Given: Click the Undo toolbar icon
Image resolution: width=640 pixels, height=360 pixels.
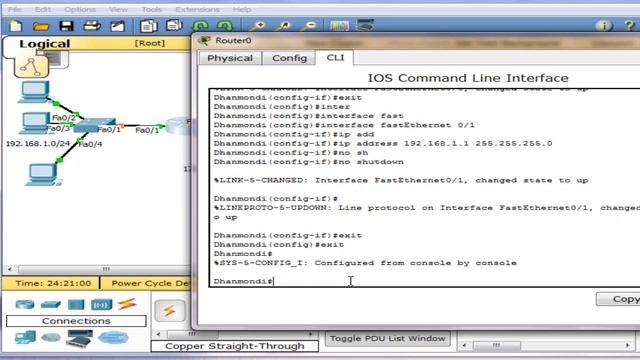Looking at the screenshot, I should (200, 26).
